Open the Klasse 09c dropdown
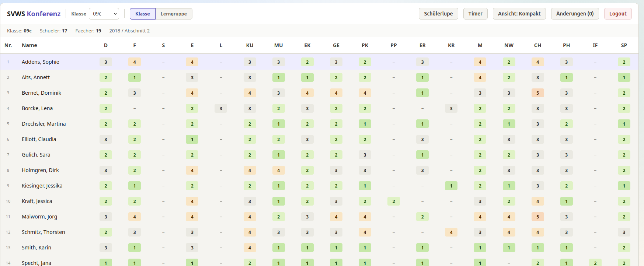The image size is (644, 266). (x=104, y=14)
